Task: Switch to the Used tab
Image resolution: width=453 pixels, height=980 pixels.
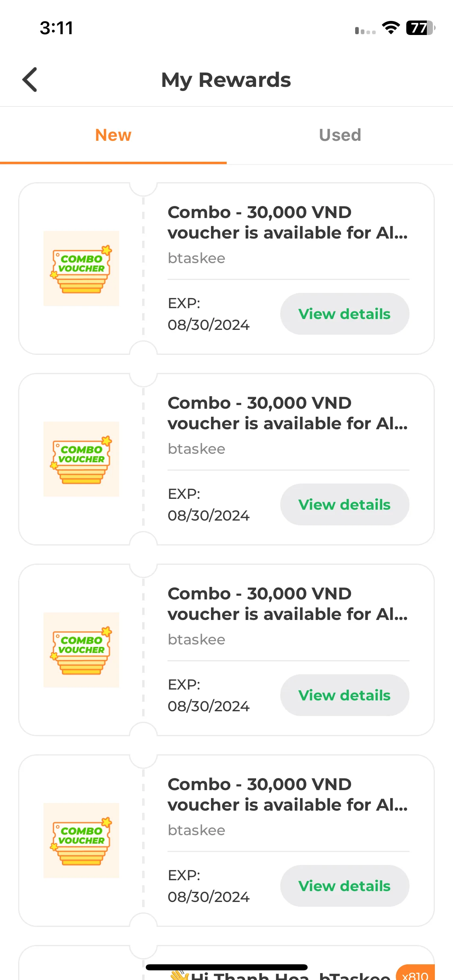Action: point(340,135)
